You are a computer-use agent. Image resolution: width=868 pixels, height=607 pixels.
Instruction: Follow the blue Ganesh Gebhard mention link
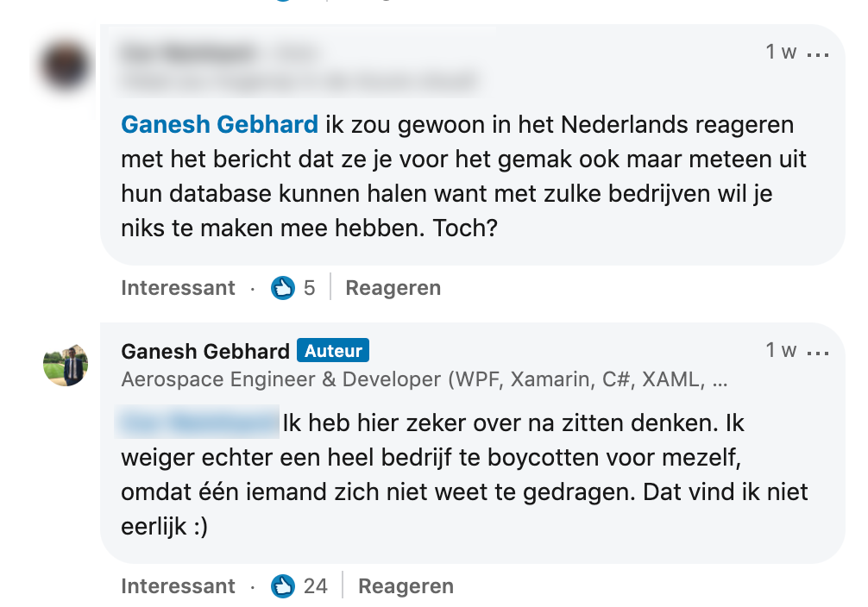(x=219, y=125)
